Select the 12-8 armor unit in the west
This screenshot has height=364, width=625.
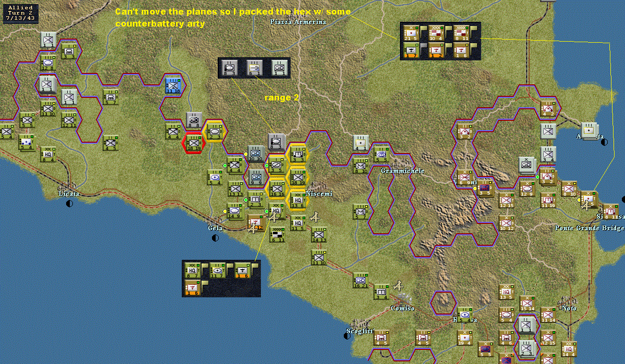47,62
